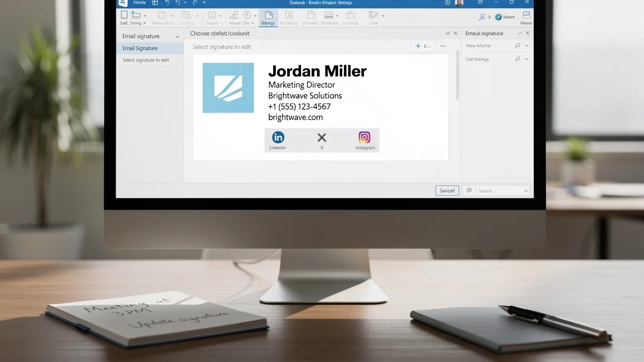
Task: Click the Brightwave logo image in signature
Action: point(228,87)
